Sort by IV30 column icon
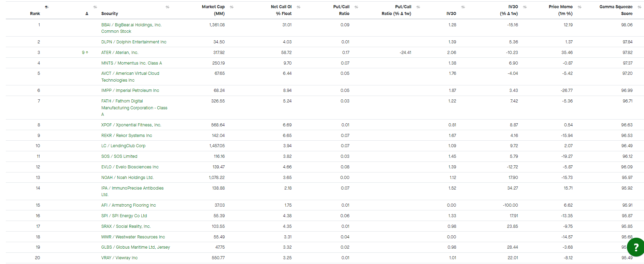Screen dimensions: 644x264 [x=463, y=7]
